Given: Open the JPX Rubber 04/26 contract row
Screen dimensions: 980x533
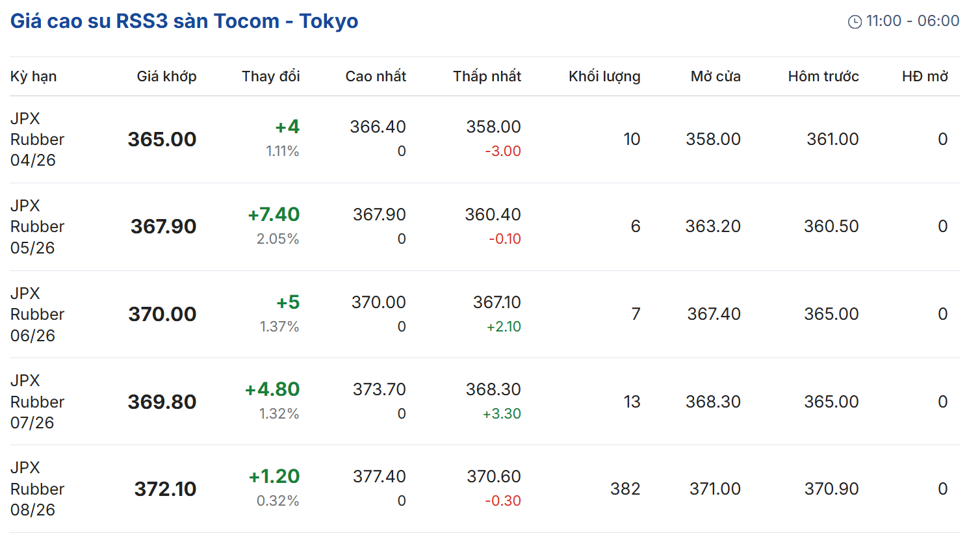Looking at the screenshot, I should coord(37,139).
